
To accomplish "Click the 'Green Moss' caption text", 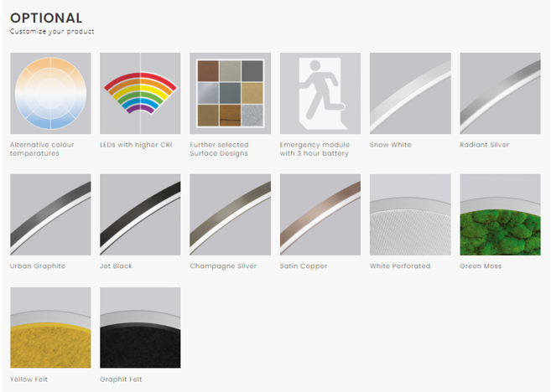I will (x=481, y=266).
